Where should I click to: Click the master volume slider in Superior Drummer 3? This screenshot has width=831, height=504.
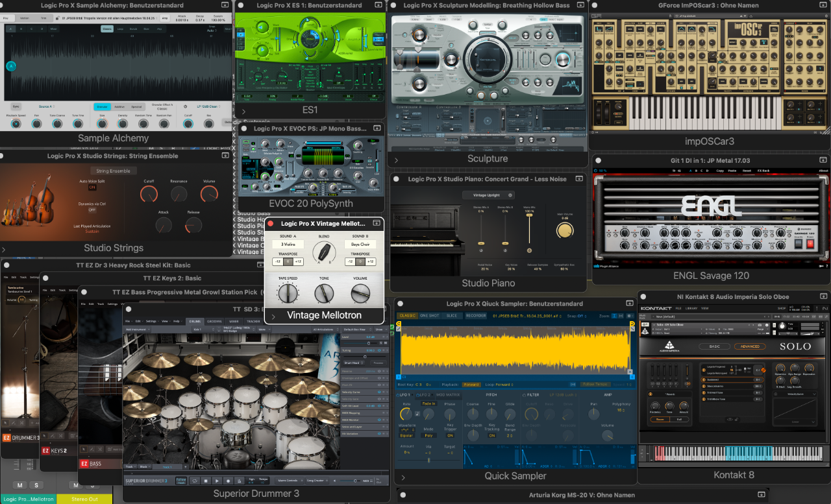pos(349,481)
